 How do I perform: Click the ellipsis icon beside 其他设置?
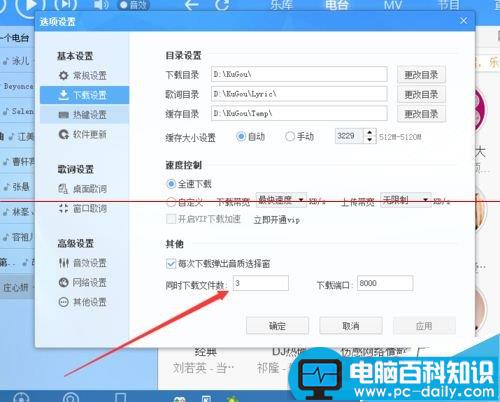[x=63, y=302]
